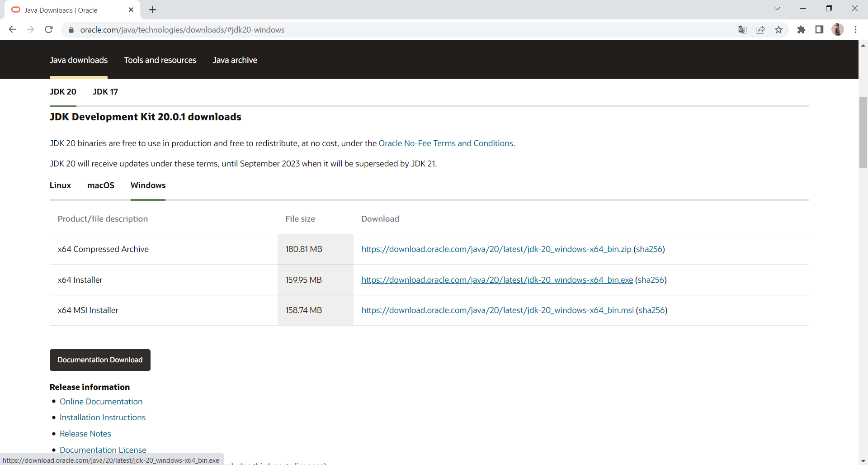The image size is (868, 465).
Task: Select the Linux platform tab
Action: [x=60, y=185]
